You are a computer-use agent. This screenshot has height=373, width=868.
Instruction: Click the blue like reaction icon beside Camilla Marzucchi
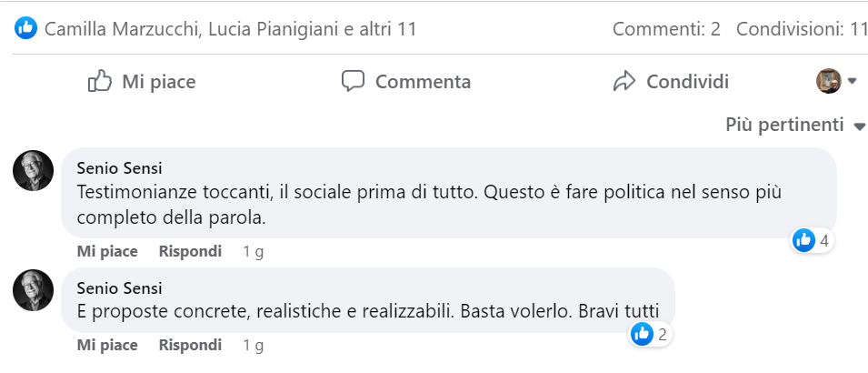26,27
